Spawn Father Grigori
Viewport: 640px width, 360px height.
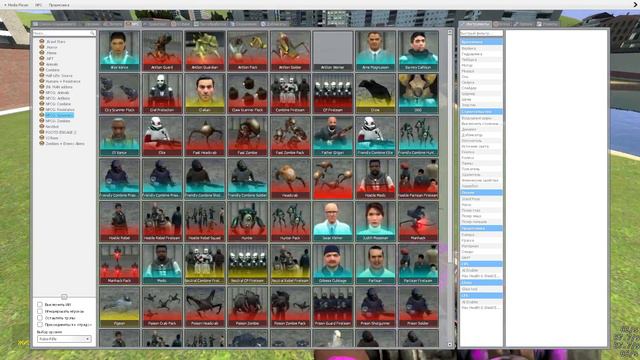[333, 136]
